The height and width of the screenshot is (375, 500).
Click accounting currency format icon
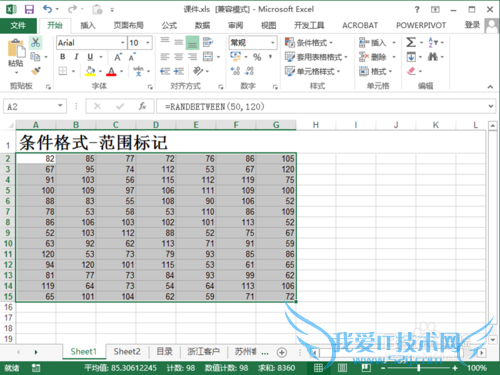235,57
